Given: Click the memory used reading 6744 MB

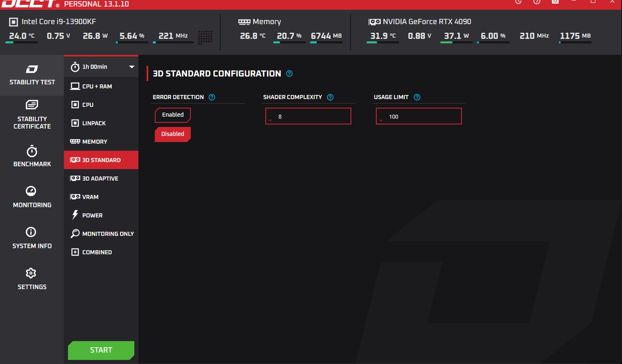Looking at the screenshot, I should [326, 36].
